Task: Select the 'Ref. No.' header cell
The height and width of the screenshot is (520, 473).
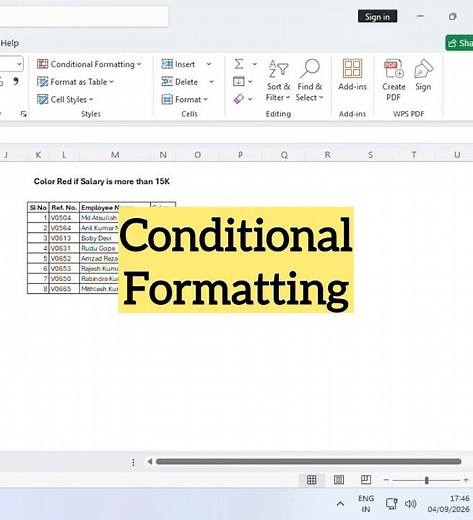Action: tap(64, 207)
